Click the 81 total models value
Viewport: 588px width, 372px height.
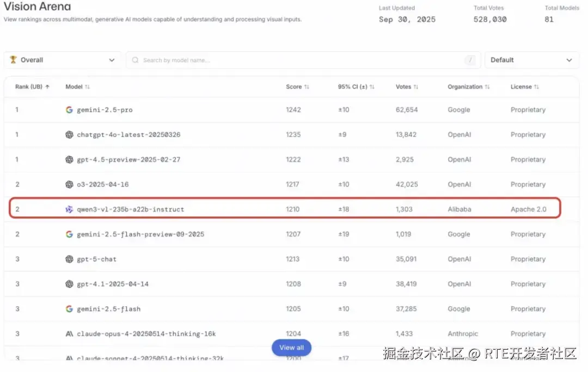tap(549, 20)
